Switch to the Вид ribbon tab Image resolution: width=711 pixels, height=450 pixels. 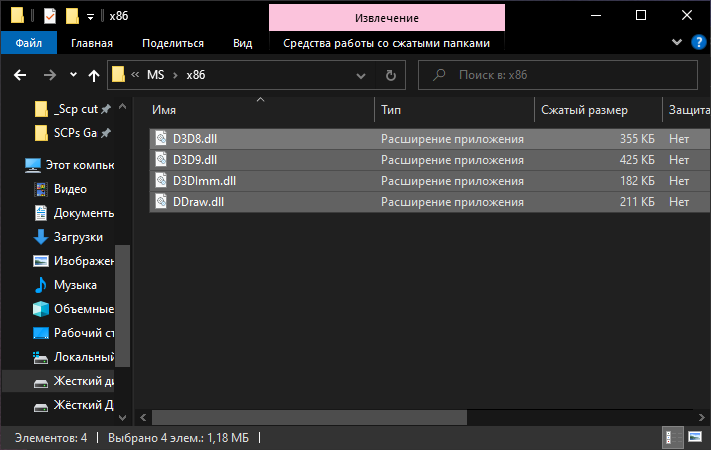(242, 43)
